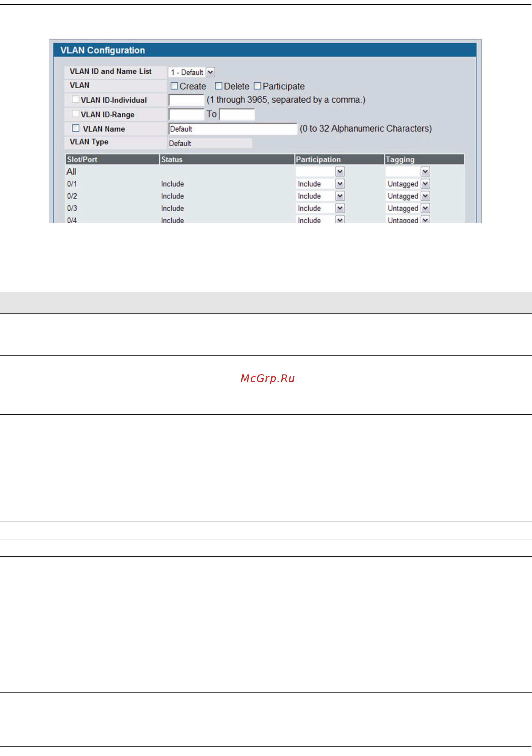Screen dimensions: 532x756
Task: Open Tagging dropdown for port 0/1
Action: pyautogui.click(x=408, y=184)
